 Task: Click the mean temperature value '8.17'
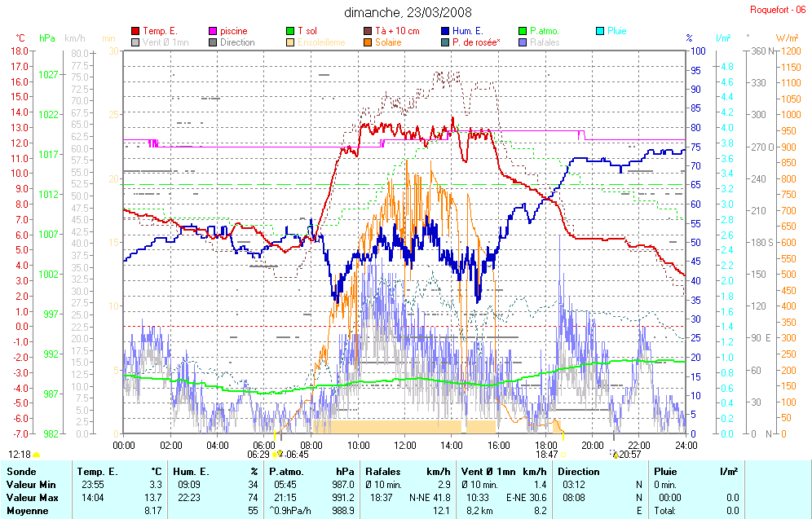click(154, 511)
